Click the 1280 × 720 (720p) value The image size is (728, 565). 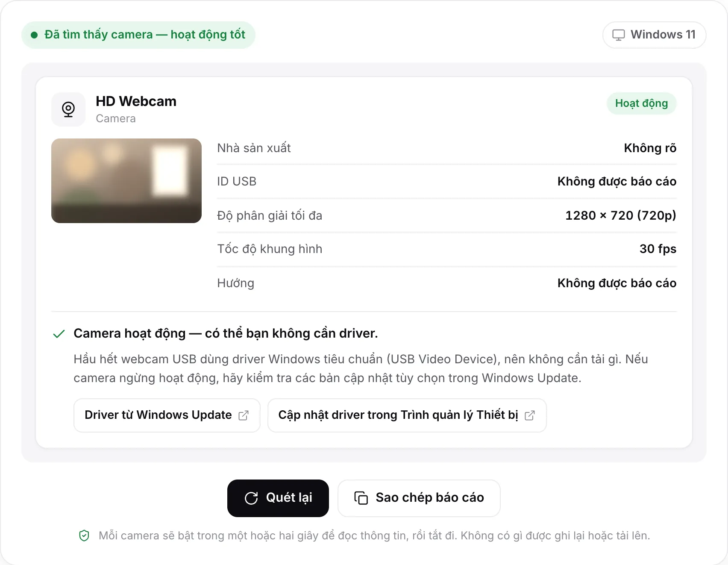(x=621, y=215)
